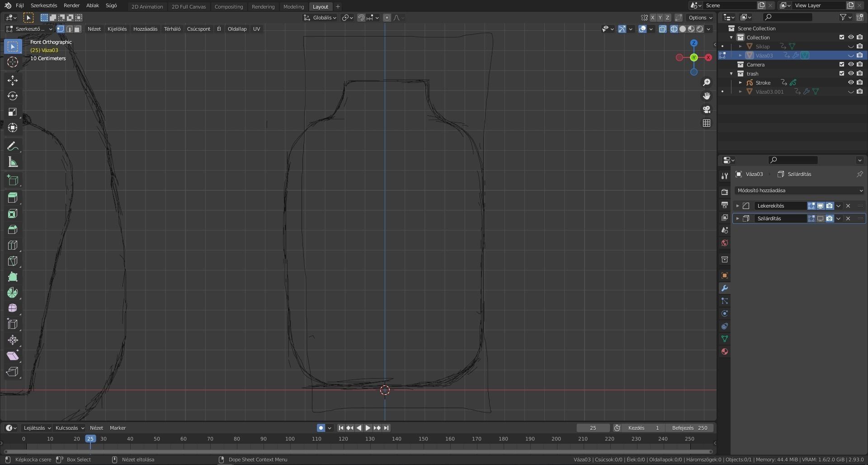
Task: Select the Rip Region tool
Action: [13, 371]
